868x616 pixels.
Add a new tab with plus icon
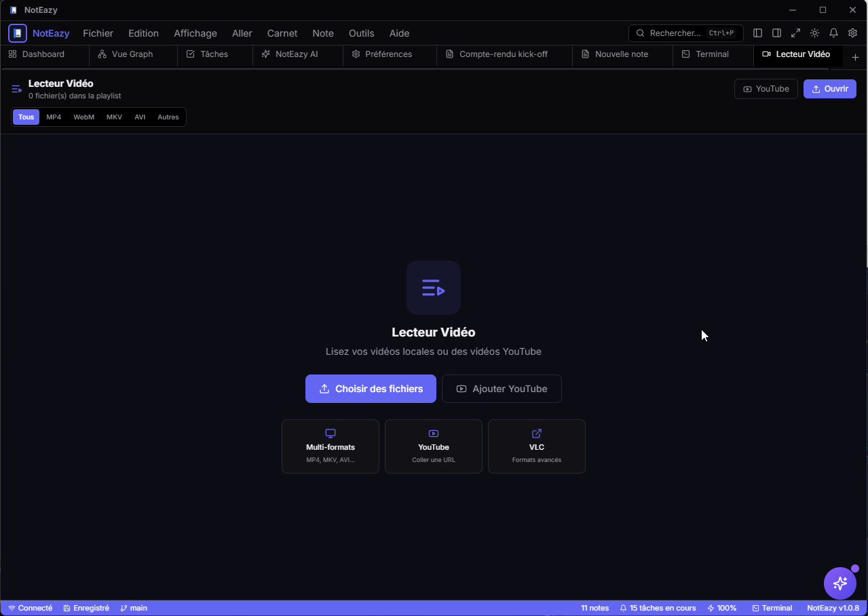(x=855, y=57)
